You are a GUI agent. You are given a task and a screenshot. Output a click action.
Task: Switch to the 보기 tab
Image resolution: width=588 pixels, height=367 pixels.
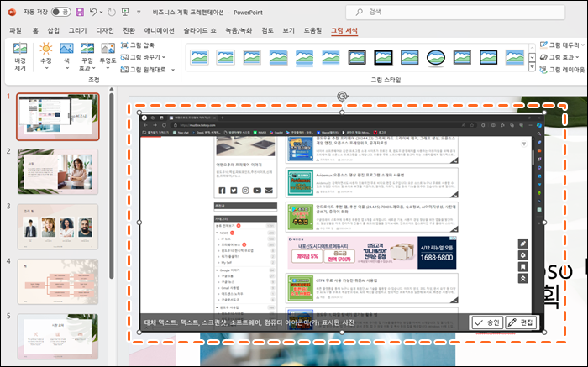pos(289,30)
